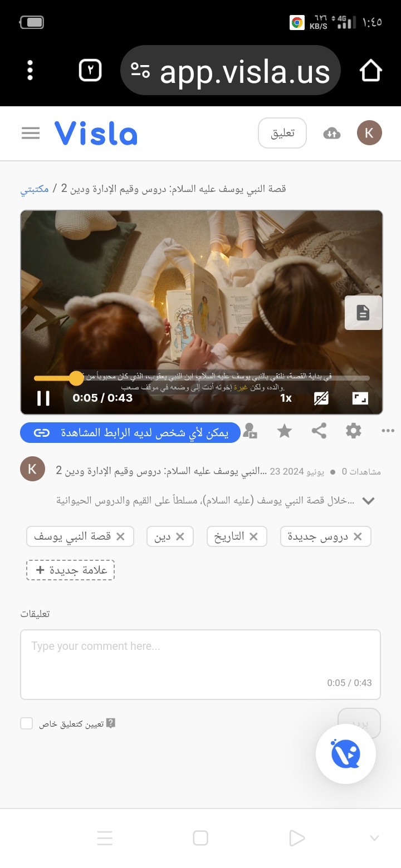This screenshot has height=868, width=401.
Task: Mark video as favorite with star
Action: click(285, 431)
